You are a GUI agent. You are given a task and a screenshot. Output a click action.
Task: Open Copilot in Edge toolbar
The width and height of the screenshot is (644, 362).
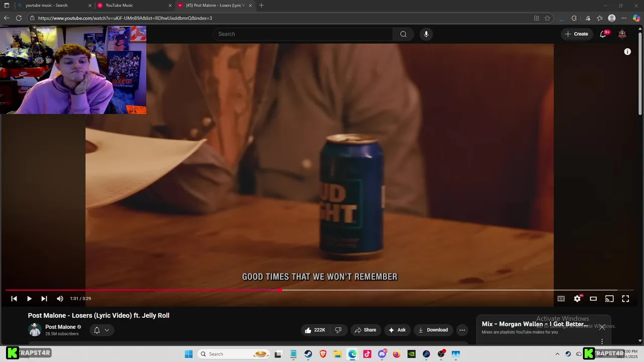636,18
